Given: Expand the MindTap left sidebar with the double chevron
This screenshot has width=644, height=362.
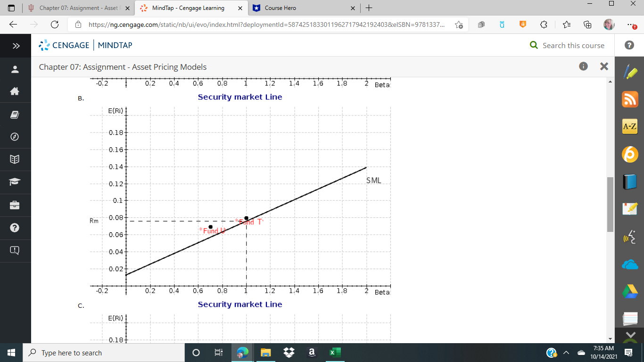Looking at the screenshot, I should pos(16,46).
